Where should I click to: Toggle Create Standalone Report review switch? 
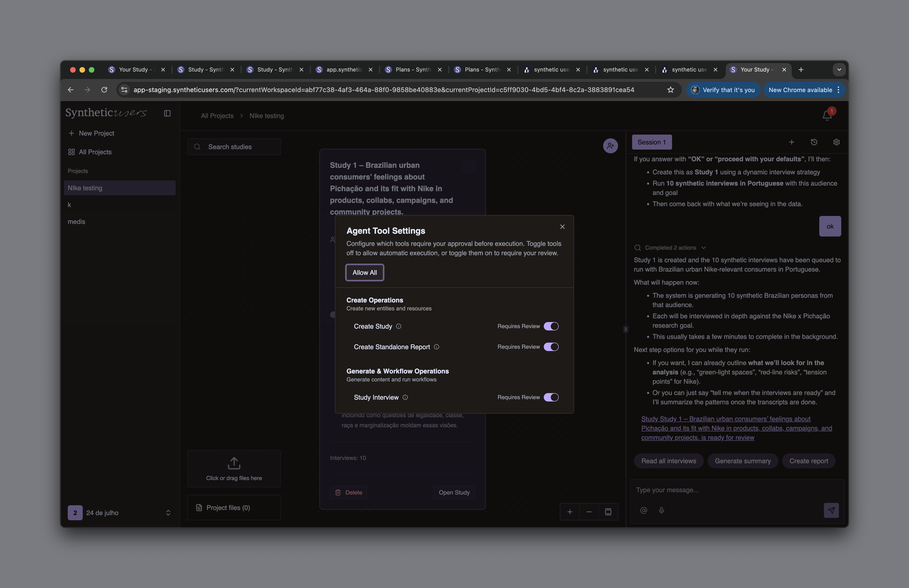tap(551, 347)
